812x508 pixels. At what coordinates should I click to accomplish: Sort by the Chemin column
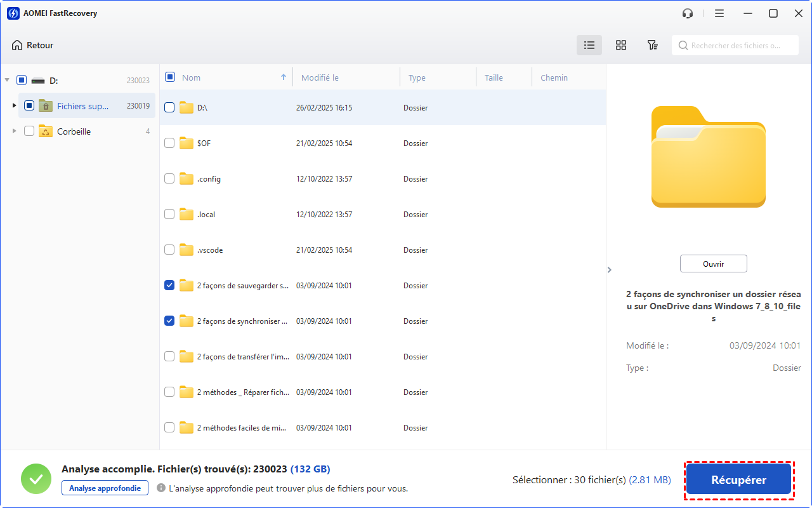tap(554, 78)
